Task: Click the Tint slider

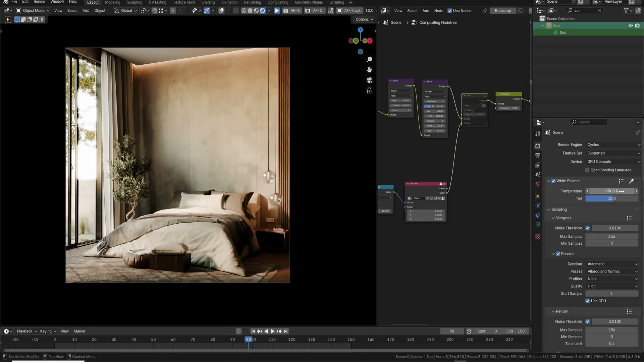Action: click(612, 198)
